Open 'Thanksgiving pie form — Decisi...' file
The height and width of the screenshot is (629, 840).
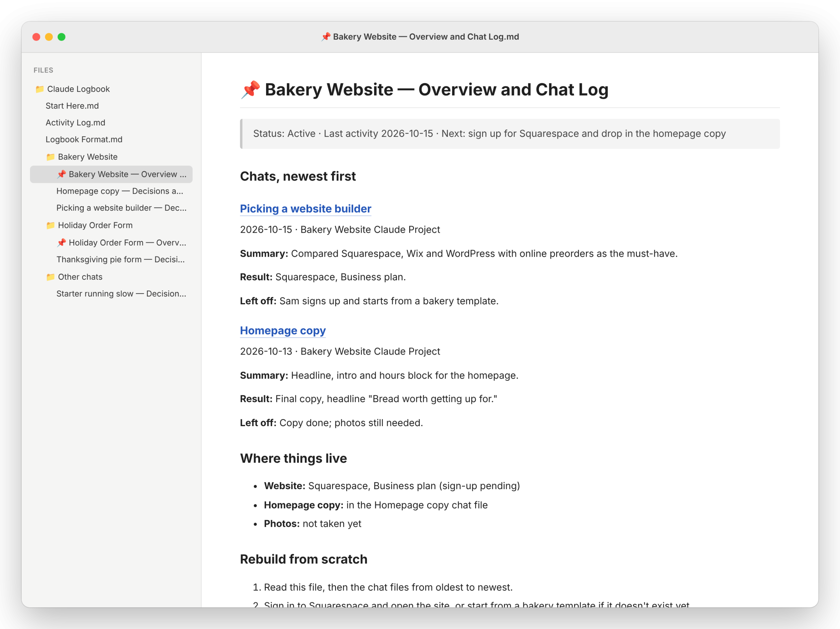[x=121, y=259]
